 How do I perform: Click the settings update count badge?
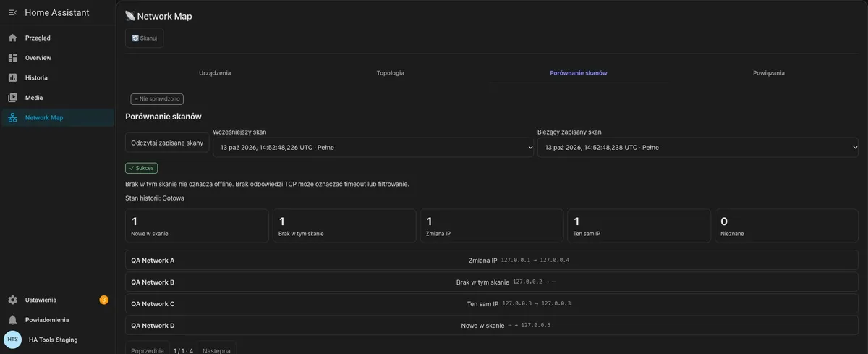pos(104,300)
